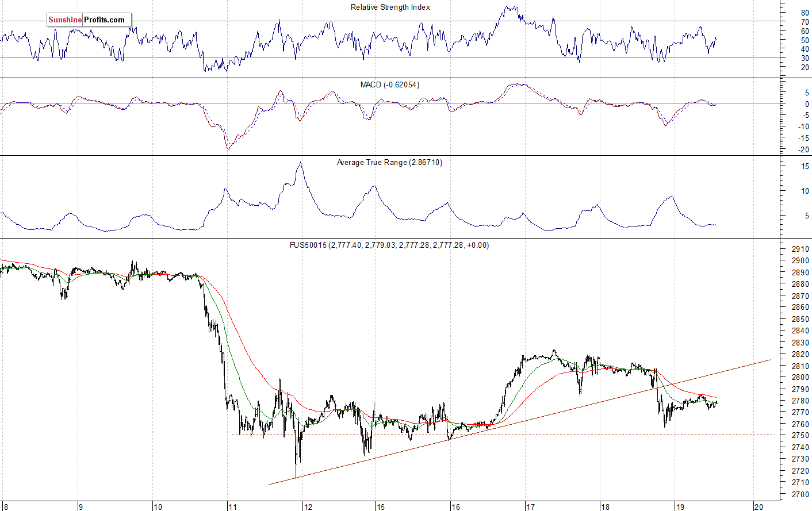Click date label 18 on time axis
This screenshot has width=812, height=511.
605,507
